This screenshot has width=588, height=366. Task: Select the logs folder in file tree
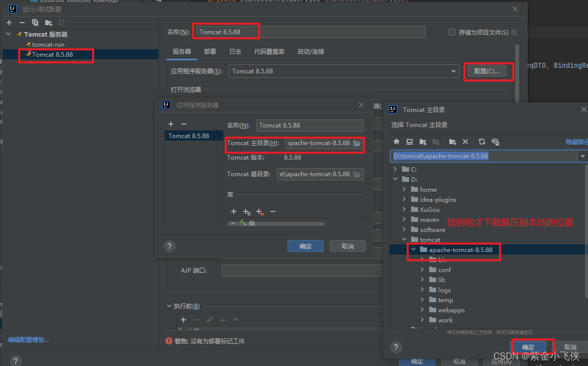click(x=444, y=290)
